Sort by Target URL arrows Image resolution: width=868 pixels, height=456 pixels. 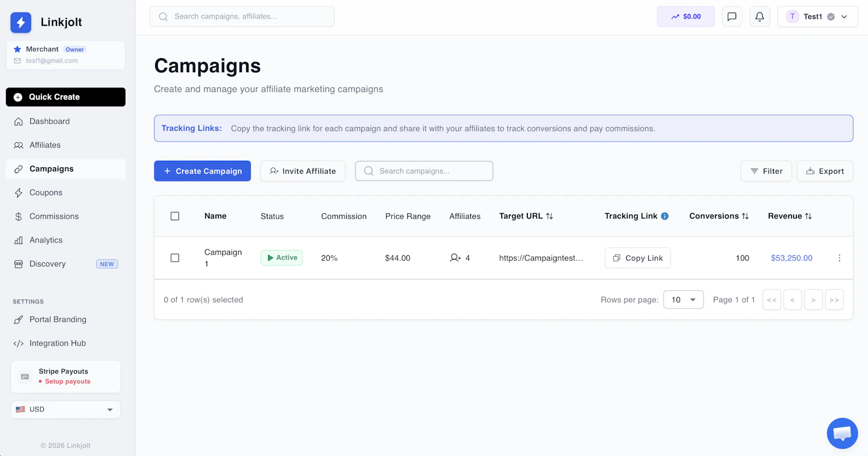550,216
